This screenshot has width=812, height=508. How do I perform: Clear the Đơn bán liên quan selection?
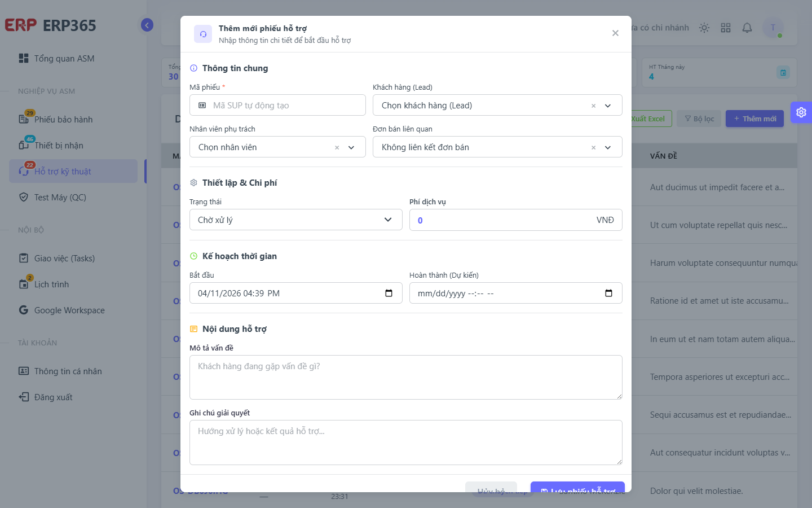pyautogui.click(x=593, y=147)
